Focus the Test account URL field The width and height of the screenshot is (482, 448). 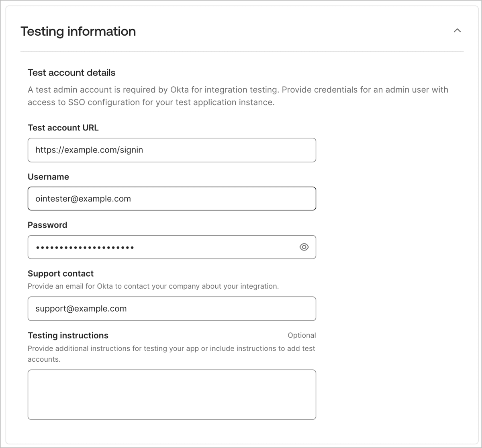[172, 150]
